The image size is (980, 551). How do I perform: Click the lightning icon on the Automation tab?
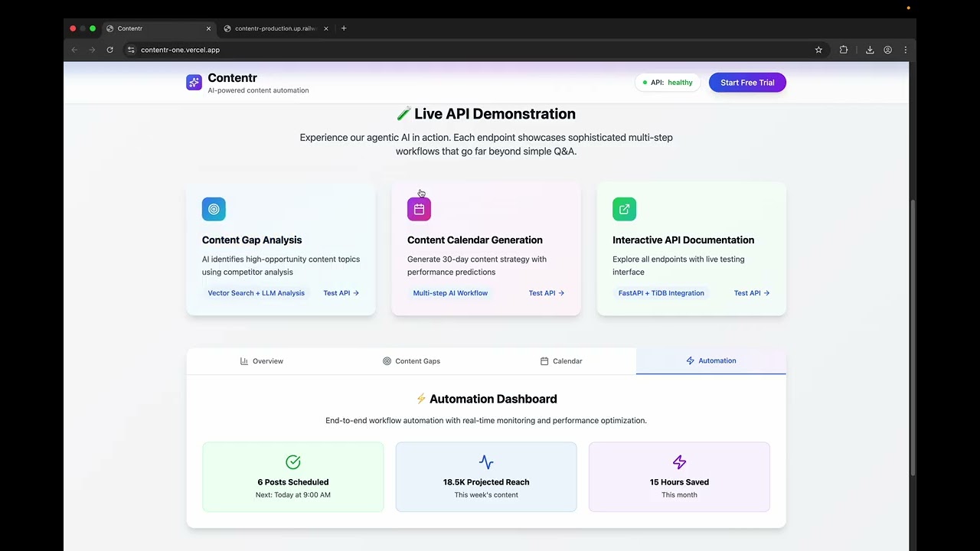pos(688,360)
